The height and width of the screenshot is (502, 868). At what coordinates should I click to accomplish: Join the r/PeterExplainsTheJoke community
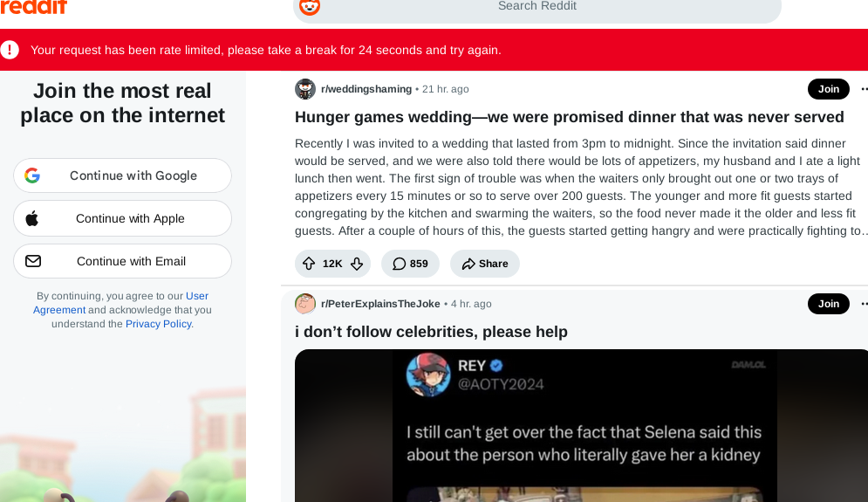click(x=828, y=304)
